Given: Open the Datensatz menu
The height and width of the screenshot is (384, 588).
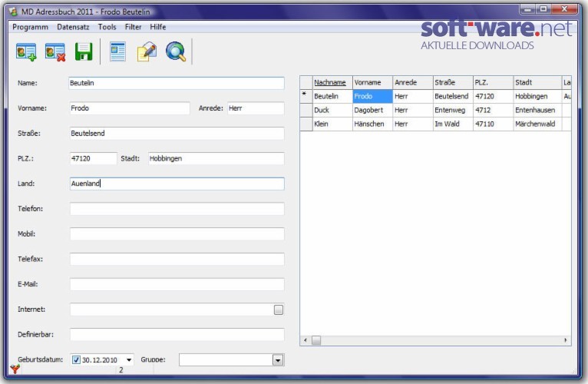Looking at the screenshot, I should (73, 27).
